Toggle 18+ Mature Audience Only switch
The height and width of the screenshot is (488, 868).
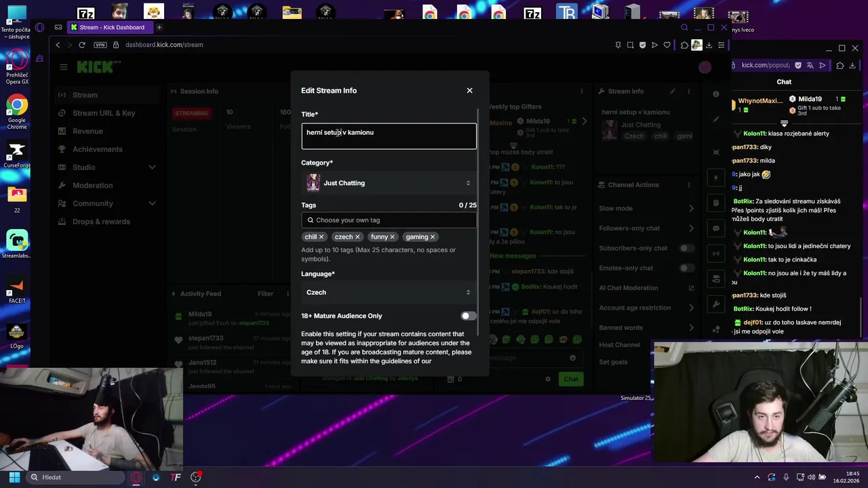(x=468, y=316)
